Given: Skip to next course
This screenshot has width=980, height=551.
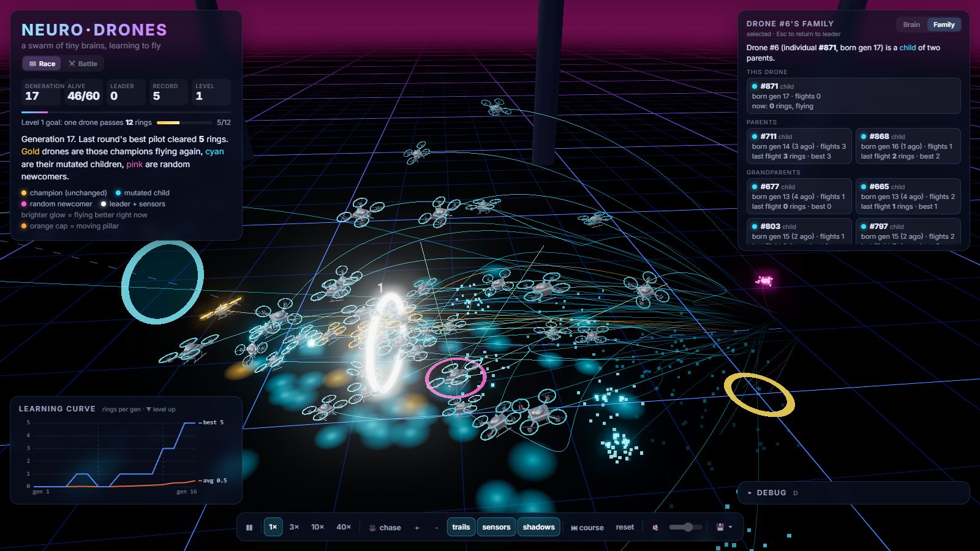Looking at the screenshot, I should pos(587,527).
